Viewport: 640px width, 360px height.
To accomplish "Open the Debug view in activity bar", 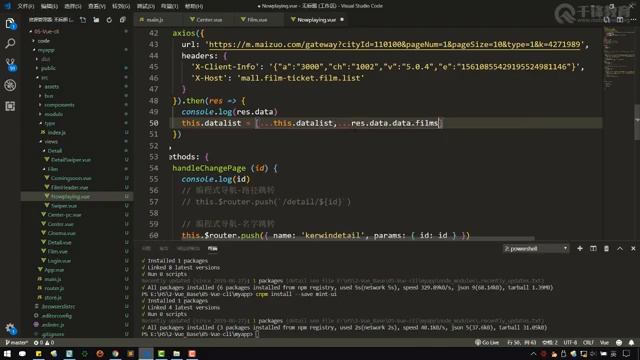I will [x=10, y=85].
